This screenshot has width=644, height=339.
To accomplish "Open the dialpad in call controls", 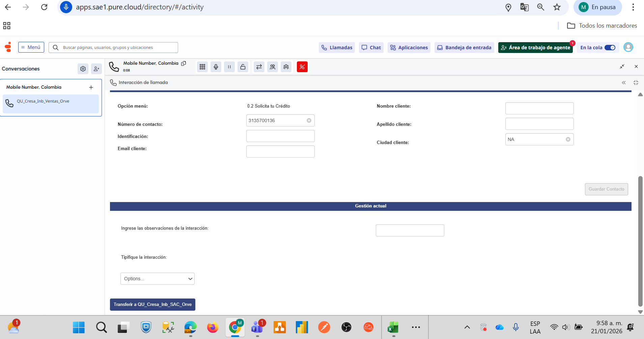I will click(x=202, y=67).
